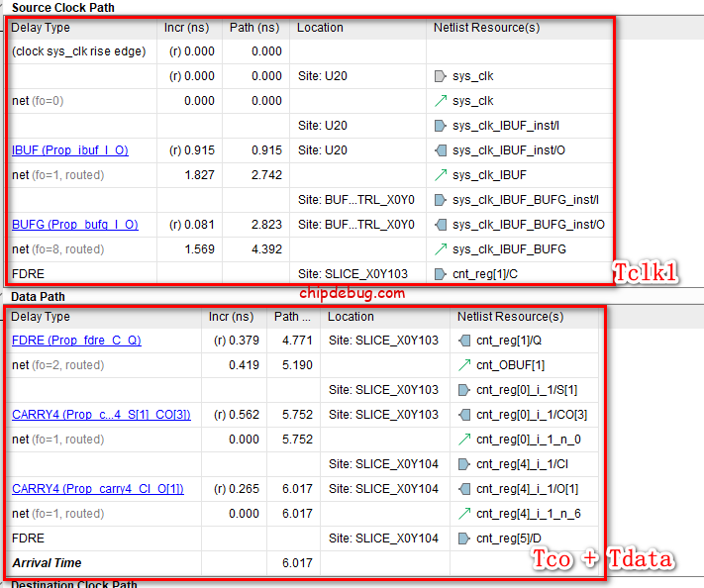Click the FDRE (Prop_fdre_C_Q) link
The width and height of the screenshot is (704, 588).
(x=76, y=341)
